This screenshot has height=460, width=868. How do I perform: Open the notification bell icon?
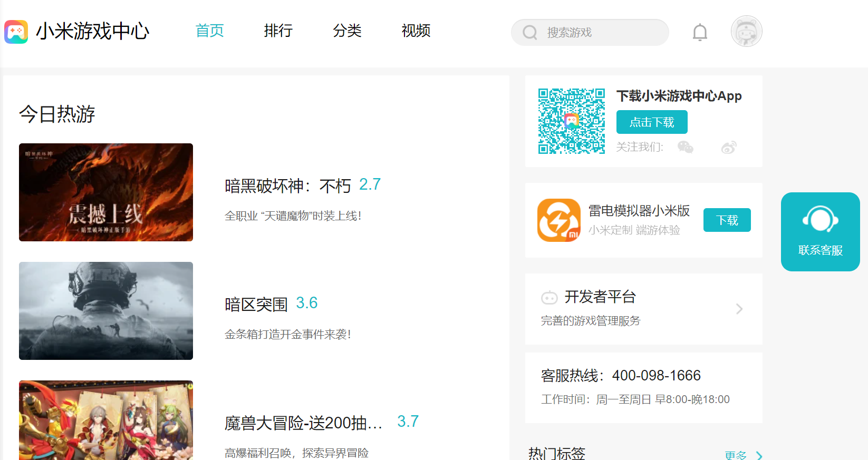[700, 33]
